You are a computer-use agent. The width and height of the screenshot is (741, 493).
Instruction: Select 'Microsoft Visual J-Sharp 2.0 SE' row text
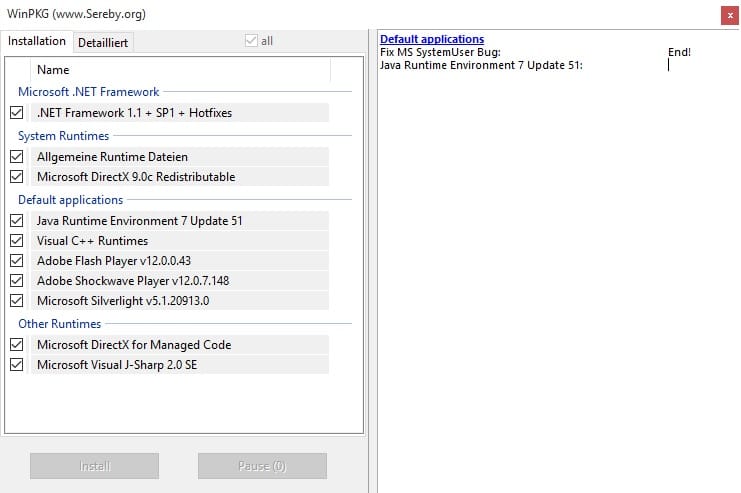pos(117,365)
